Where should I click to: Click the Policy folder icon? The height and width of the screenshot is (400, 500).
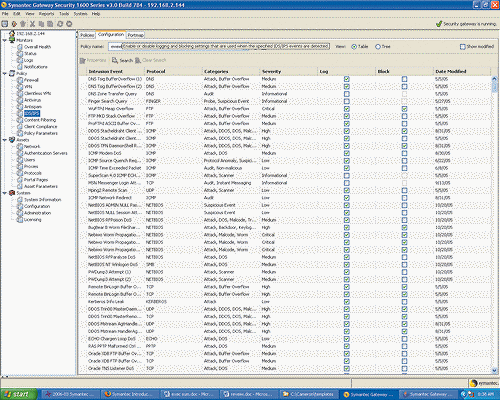click(12, 73)
